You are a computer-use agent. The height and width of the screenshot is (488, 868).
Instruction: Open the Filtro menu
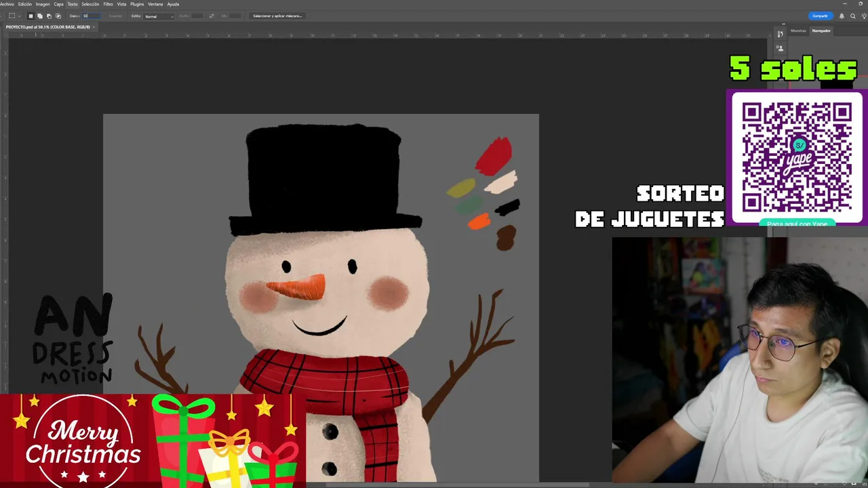(108, 4)
